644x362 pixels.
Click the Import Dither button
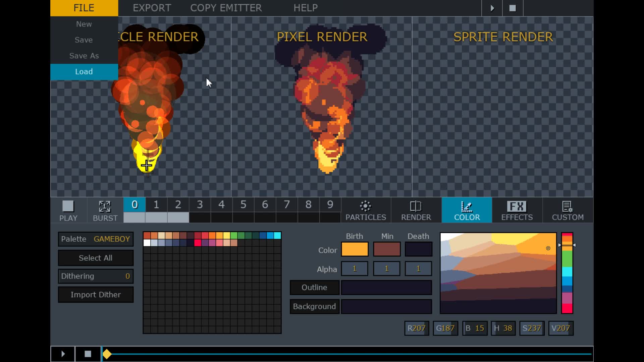(96, 295)
